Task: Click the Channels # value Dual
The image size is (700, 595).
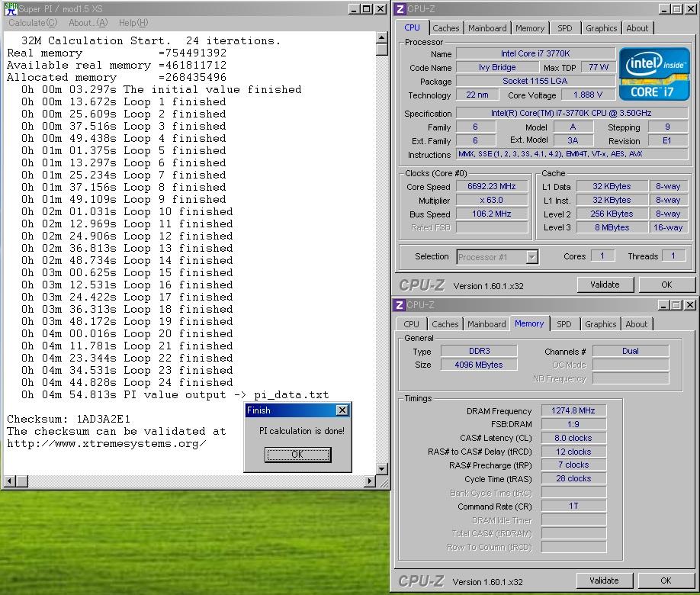Action: point(631,351)
